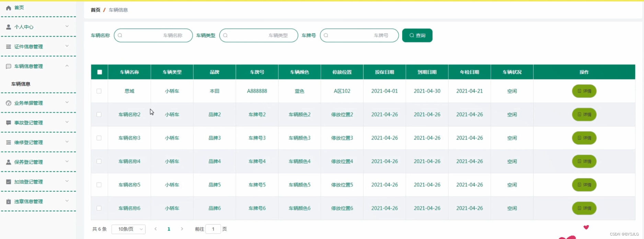Expand the 业务单据管理 menu chevron

pos(67,102)
